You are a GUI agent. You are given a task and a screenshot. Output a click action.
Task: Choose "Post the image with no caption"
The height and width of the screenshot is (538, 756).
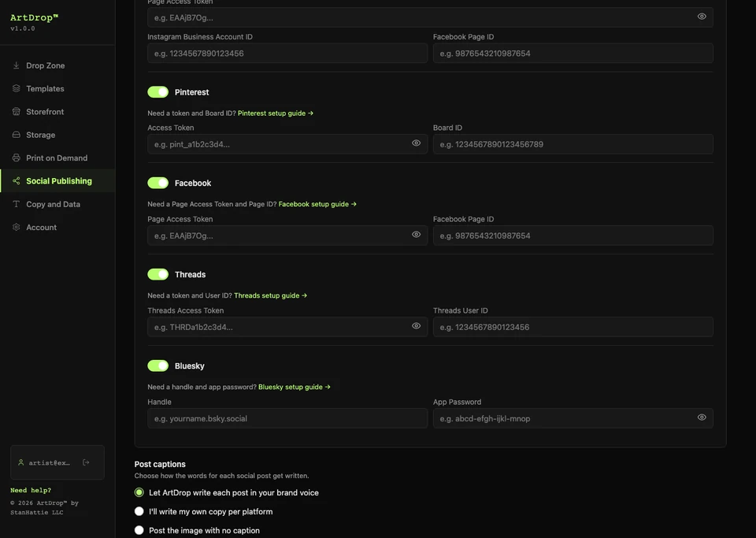[139, 530]
